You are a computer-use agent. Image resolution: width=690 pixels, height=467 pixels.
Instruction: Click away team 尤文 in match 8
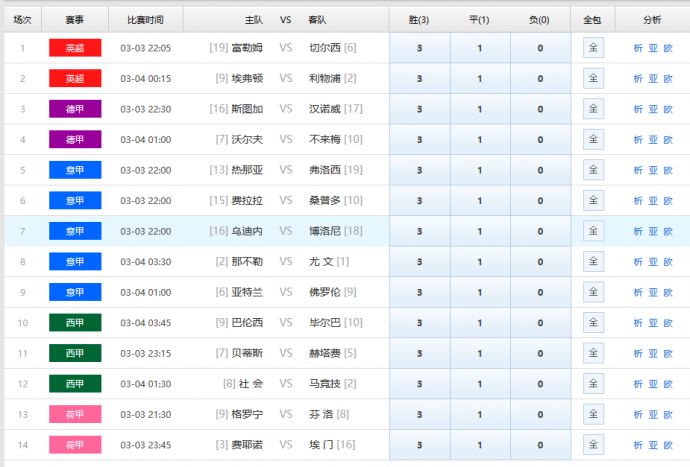pos(321,261)
